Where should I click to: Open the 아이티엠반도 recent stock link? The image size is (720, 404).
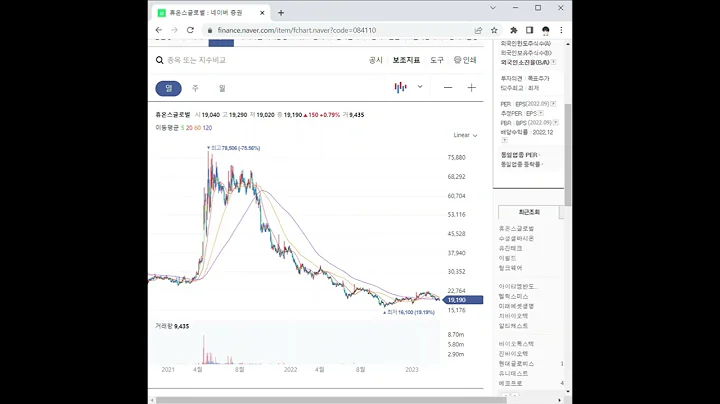pos(518,286)
